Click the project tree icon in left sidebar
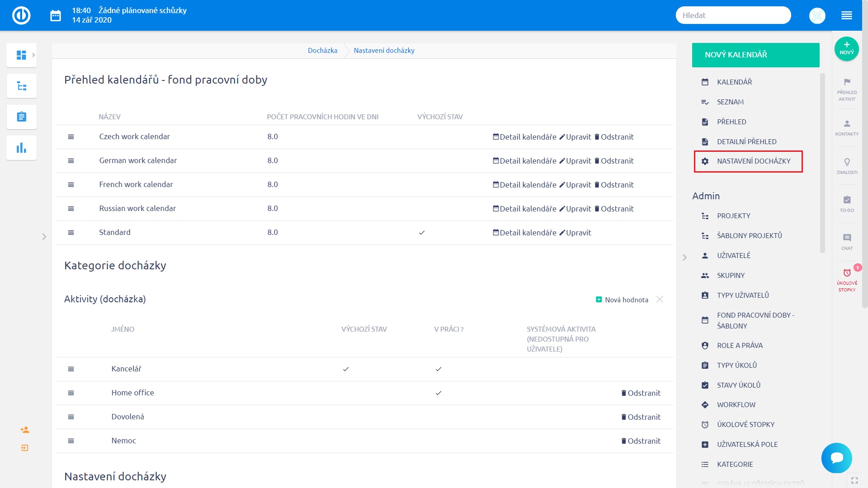Viewport: 868px width, 488px height. point(21,86)
